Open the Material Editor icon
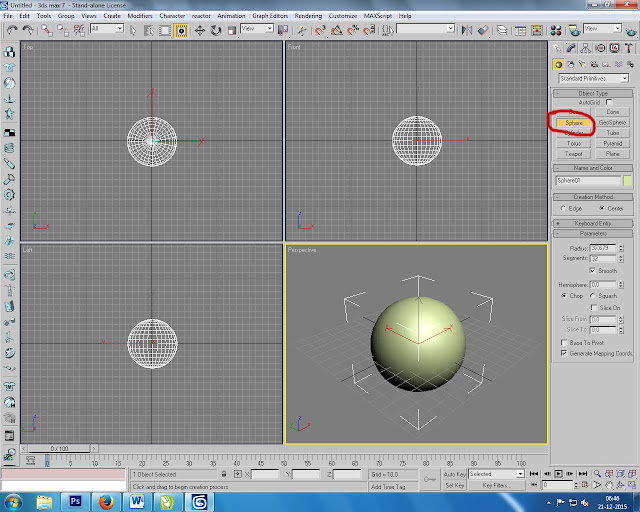640x512 pixels. [x=556, y=30]
